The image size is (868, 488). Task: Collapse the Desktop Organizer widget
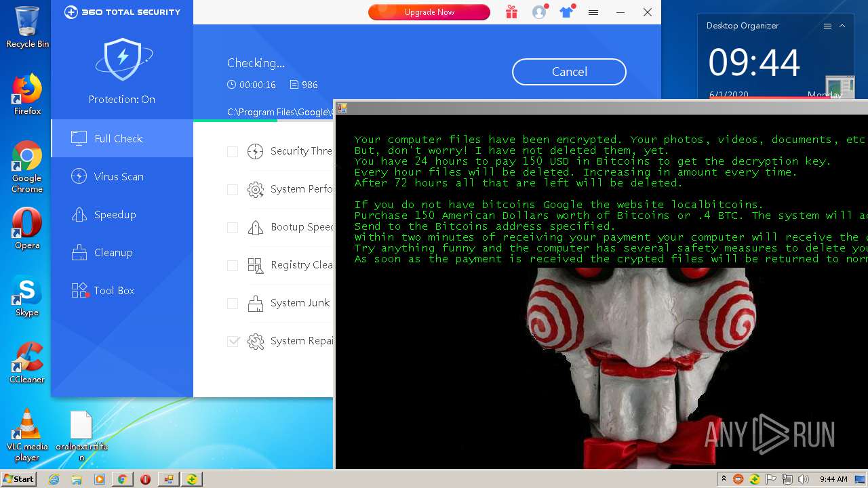(842, 26)
